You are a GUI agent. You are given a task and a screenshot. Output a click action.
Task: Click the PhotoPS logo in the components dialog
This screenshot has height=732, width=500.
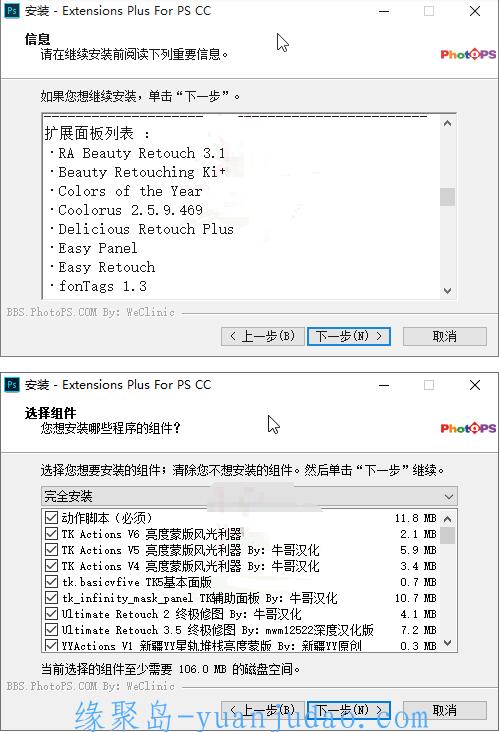click(468, 428)
